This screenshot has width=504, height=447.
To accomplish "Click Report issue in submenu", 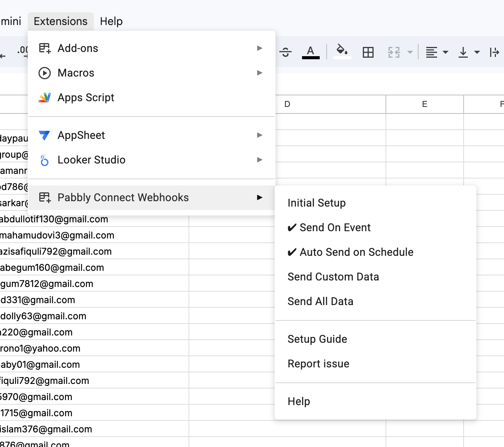I will coord(375,364).
